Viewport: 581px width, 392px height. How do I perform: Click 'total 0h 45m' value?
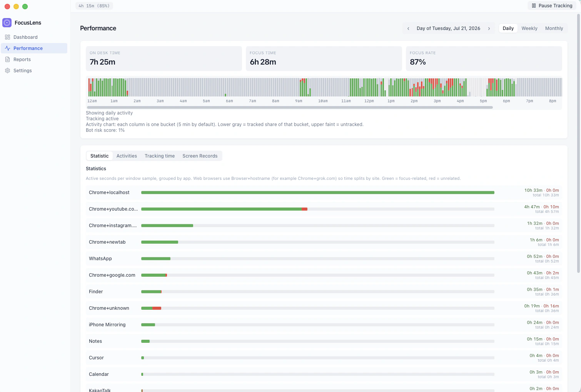pyautogui.click(x=547, y=278)
